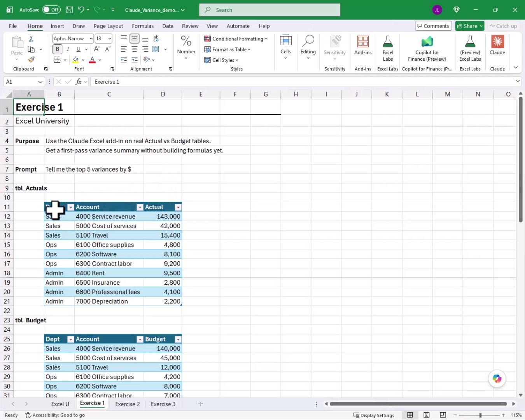Open Actual column filter dropdown
Image resolution: width=525 pixels, height=420 pixels.
178,207
